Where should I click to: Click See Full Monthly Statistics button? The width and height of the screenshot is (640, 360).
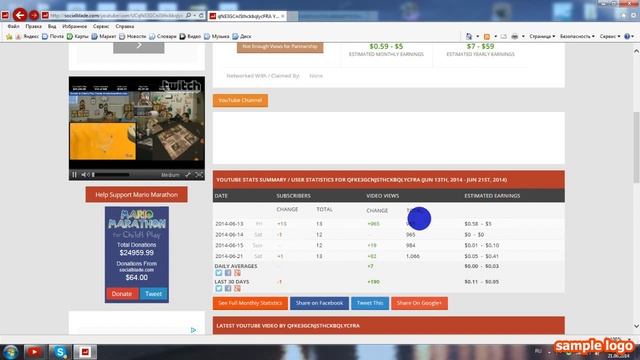[x=250, y=303]
